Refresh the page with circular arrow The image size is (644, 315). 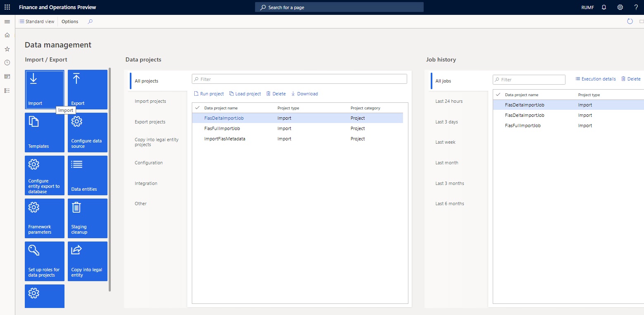point(630,21)
